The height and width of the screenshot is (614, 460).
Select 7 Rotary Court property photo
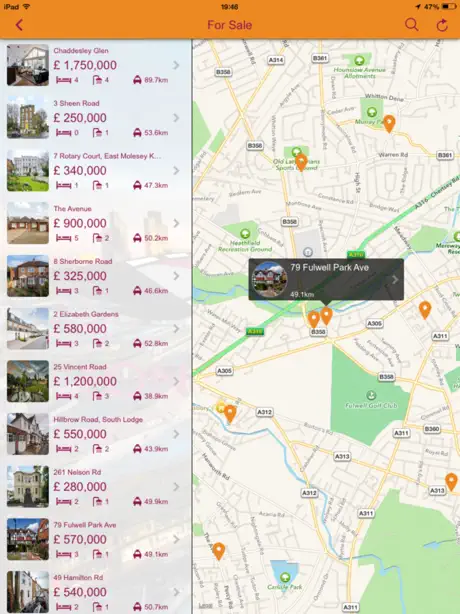click(x=28, y=170)
